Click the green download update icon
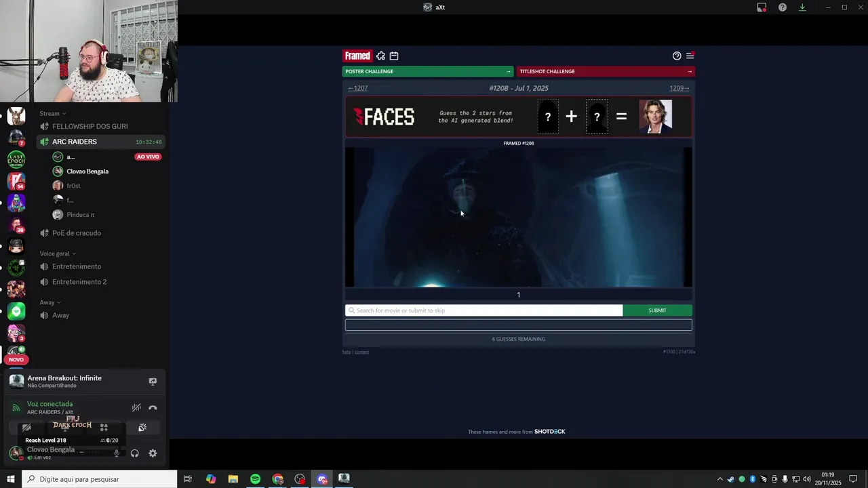The height and width of the screenshot is (488, 868). 802,7
